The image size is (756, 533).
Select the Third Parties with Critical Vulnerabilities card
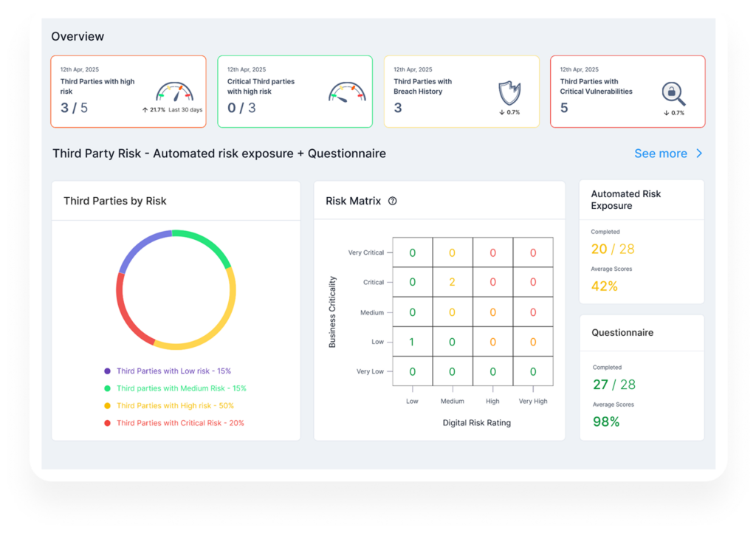point(628,92)
